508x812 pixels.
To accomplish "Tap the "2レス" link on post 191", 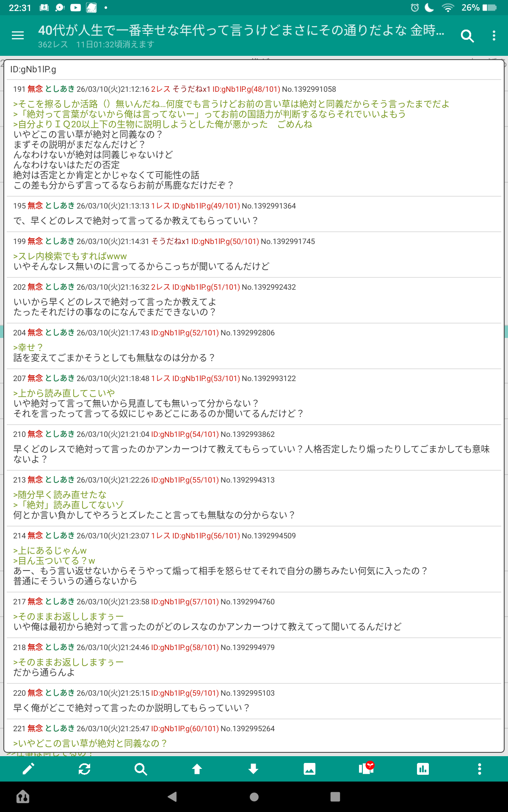I will 160,89.
